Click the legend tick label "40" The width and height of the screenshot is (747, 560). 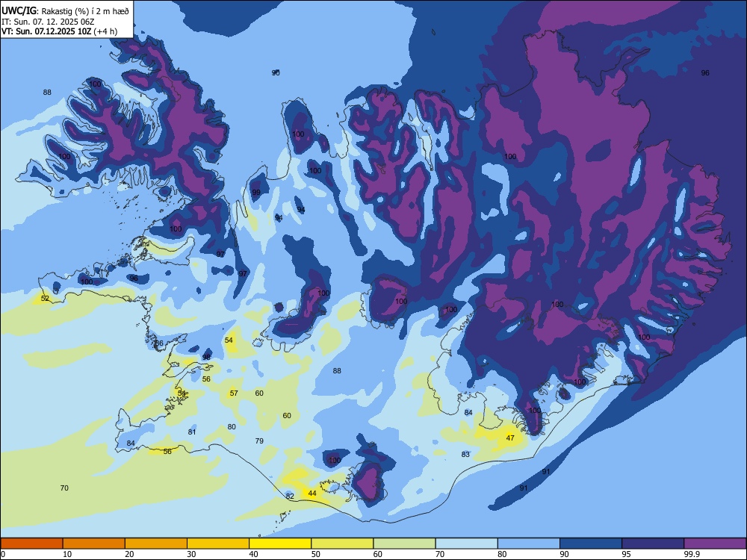point(253,554)
